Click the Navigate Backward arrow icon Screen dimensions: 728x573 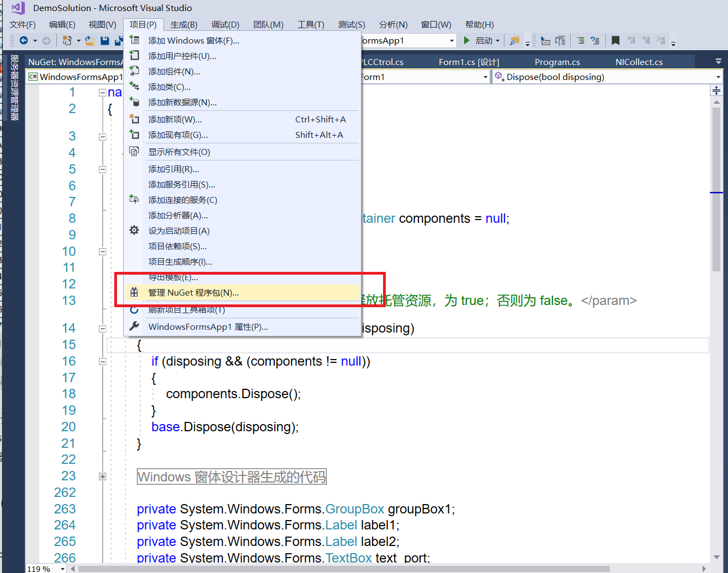(23, 40)
